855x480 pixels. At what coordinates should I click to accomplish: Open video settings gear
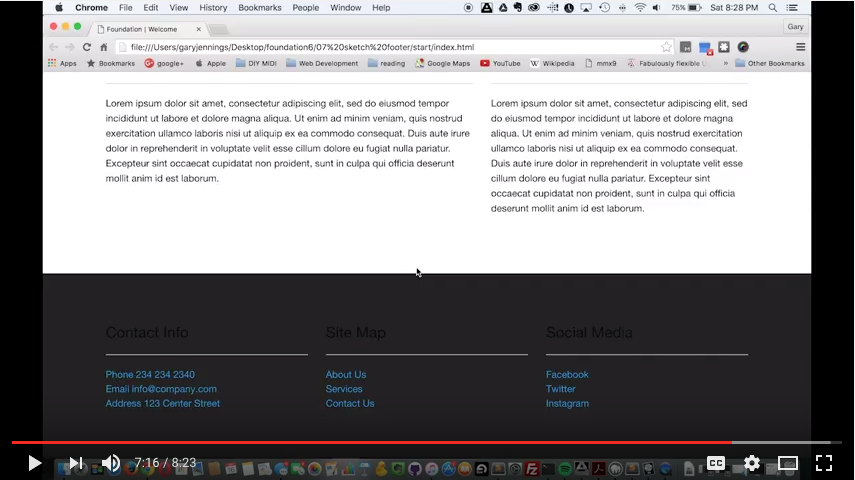tap(752, 463)
